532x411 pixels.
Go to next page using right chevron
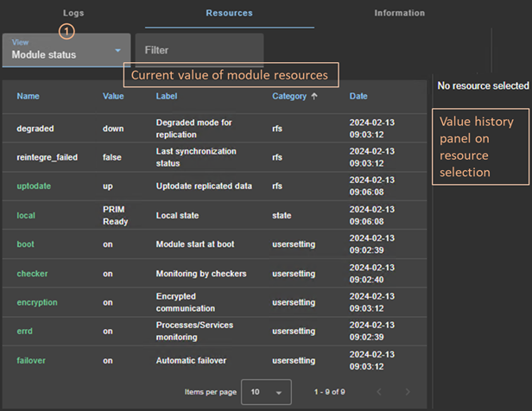(408, 392)
